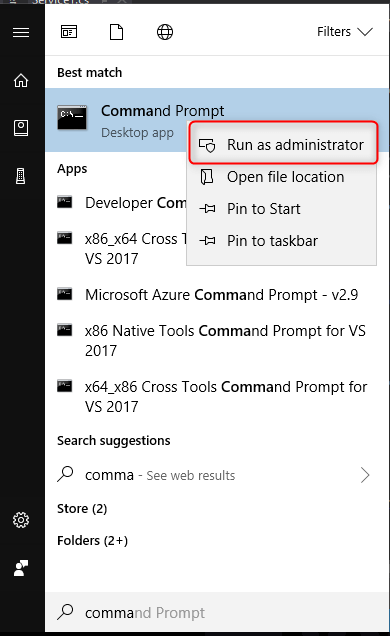Filter results by Apps icon
This screenshot has width=390, height=636.
tap(69, 32)
